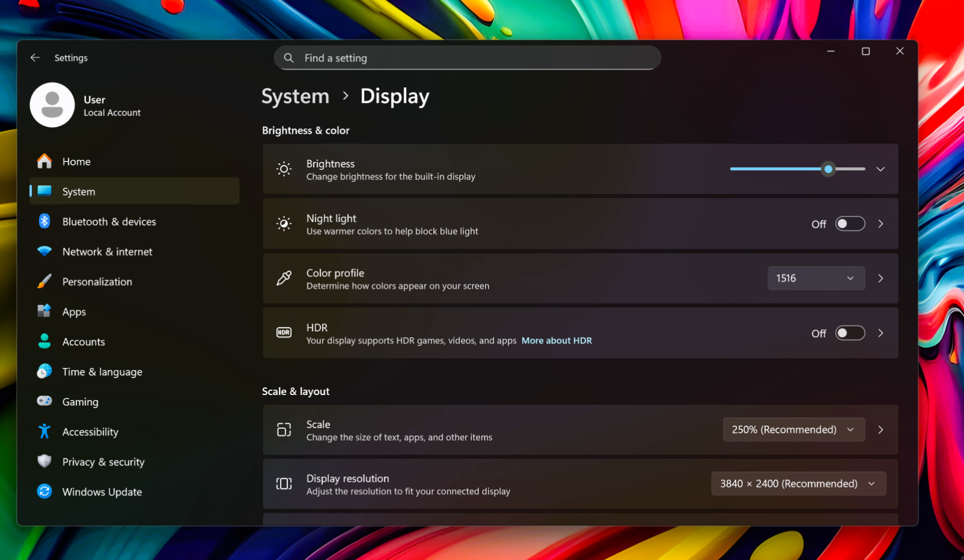Open Color profile details arrow
The image size is (964, 560).
coord(880,278)
